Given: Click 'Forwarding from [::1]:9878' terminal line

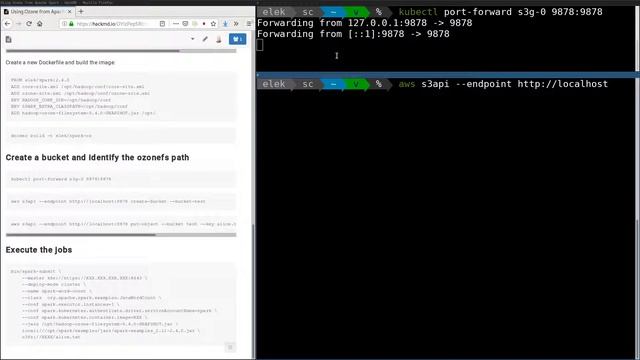Looking at the screenshot, I should [353, 34].
